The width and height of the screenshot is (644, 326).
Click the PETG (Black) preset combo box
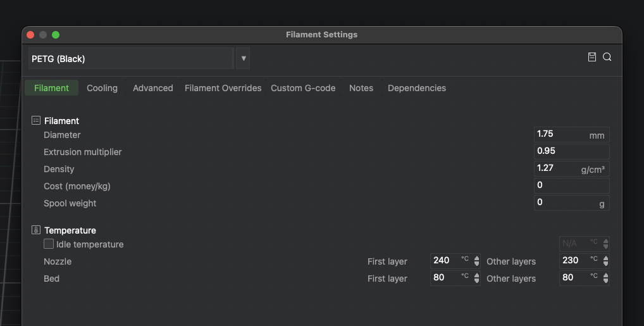pos(131,58)
